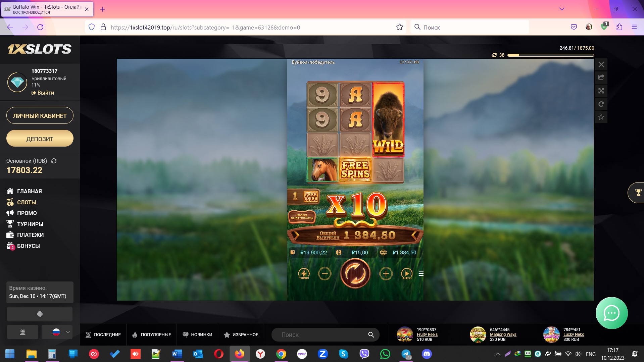Open a new browser tab
The image size is (644, 362).
(x=103, y=9)
